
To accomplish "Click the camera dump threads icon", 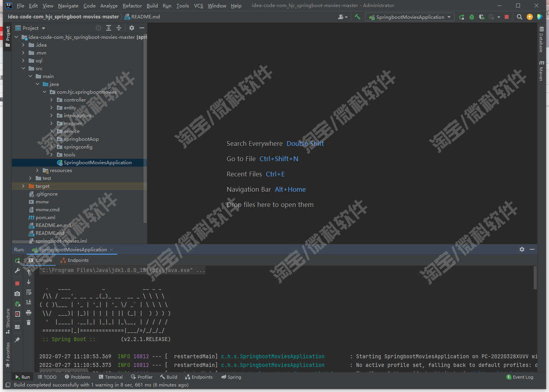I will tap(17, 294).
